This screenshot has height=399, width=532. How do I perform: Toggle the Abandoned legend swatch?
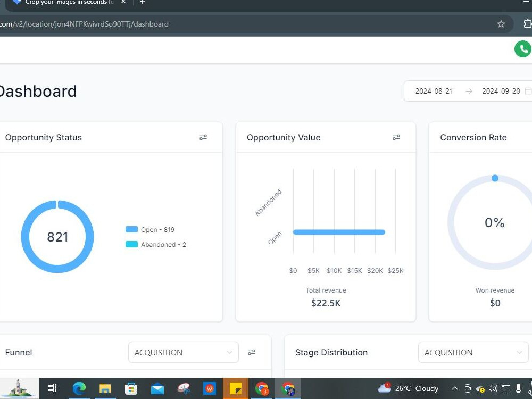point(131,244)
